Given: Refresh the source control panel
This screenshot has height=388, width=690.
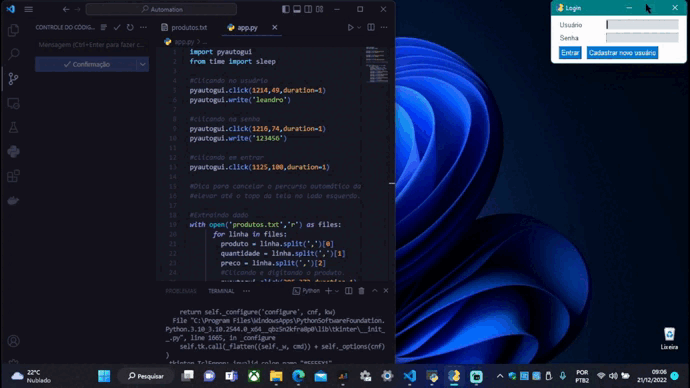Looking at the screenshot, I should (130, 27).
